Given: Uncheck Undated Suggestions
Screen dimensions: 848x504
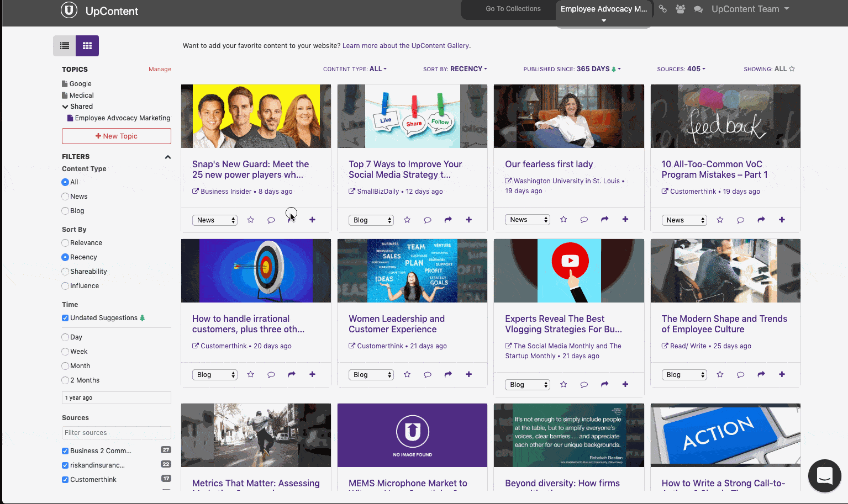Looking at the screenshot, I should (x=65, y=317).
